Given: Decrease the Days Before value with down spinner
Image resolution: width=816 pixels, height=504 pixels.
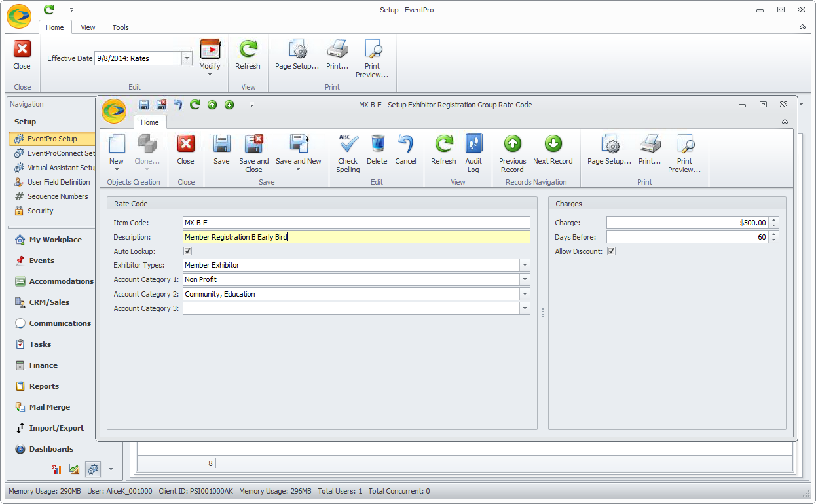Looking at the screenshot, I should tap(774, 240).
